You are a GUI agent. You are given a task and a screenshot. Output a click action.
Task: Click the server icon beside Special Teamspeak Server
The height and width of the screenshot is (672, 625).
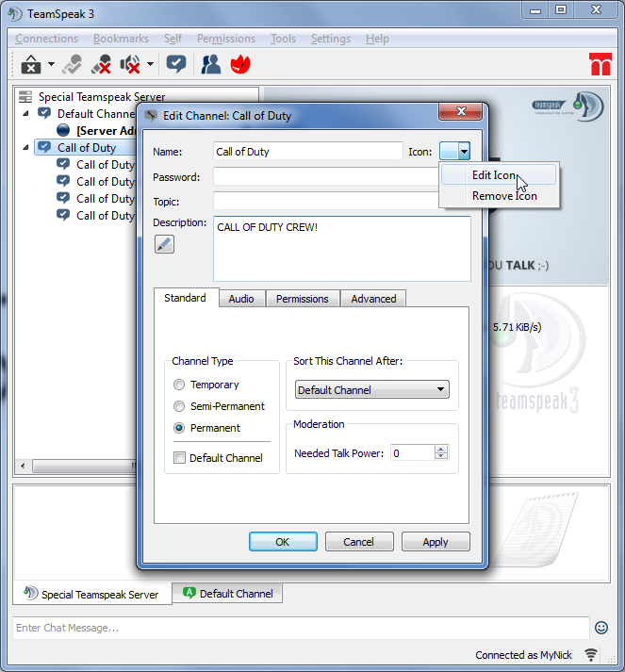pos(25,97)
